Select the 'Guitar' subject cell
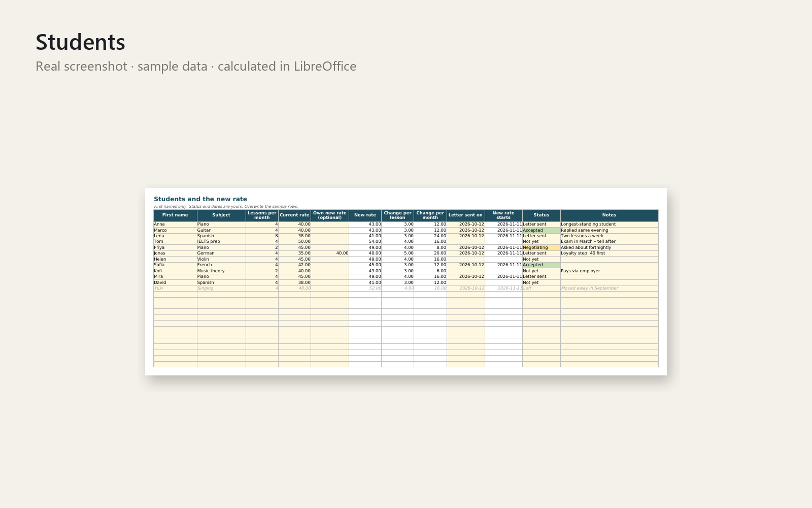Screen dimensions: 812x508 coord(221,230)
